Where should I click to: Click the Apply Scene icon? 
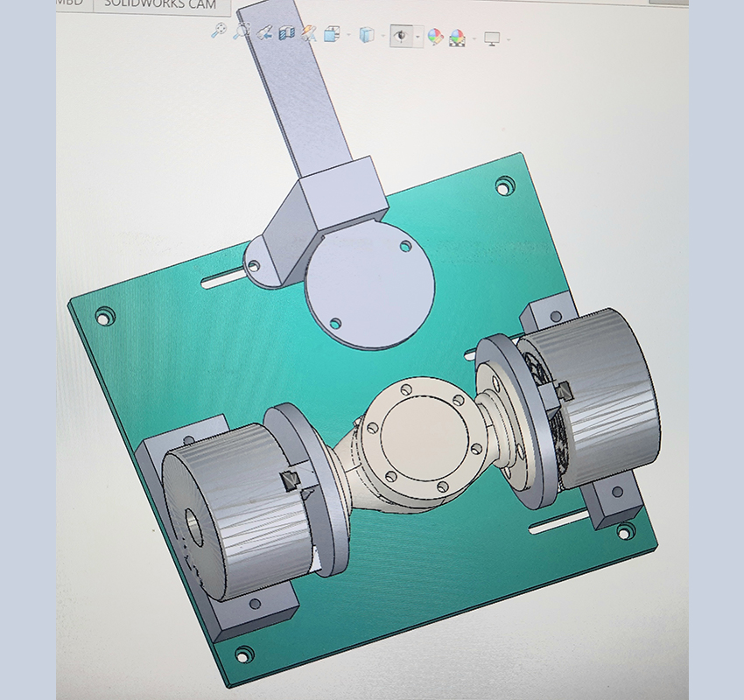tap(458, 38)
